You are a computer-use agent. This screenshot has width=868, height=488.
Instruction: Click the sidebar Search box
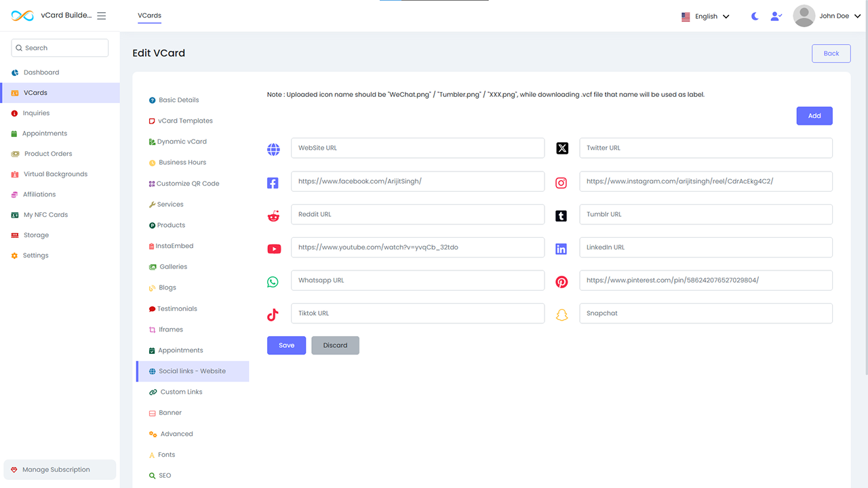pos(60,48)
